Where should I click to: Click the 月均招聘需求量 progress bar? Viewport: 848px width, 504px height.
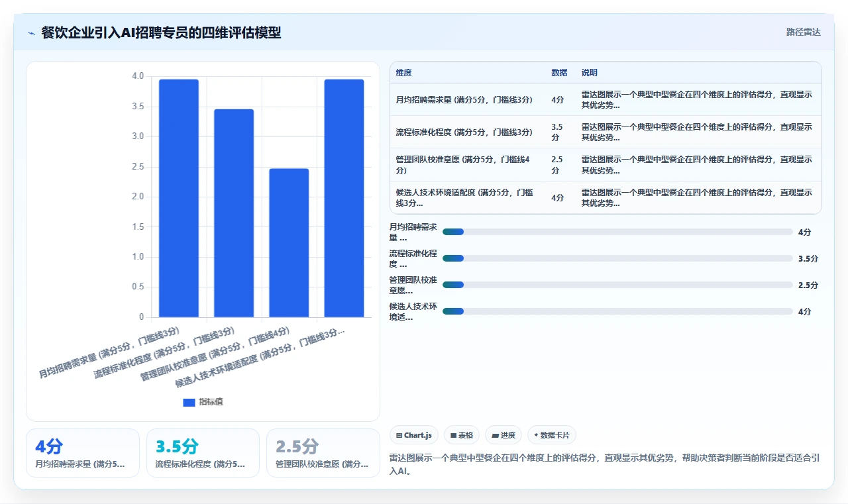coord(617,232)
